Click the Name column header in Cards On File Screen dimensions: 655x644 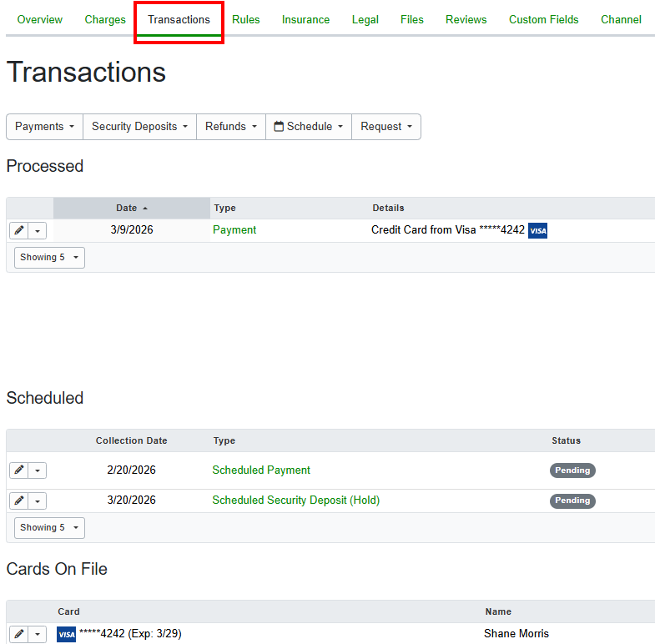point(498,611)
